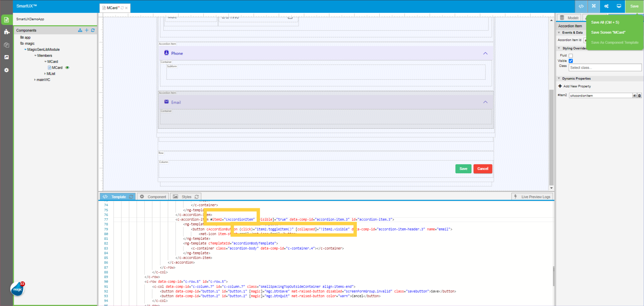Uncheck the Visible checkbox in Styling Overrides

571,61
